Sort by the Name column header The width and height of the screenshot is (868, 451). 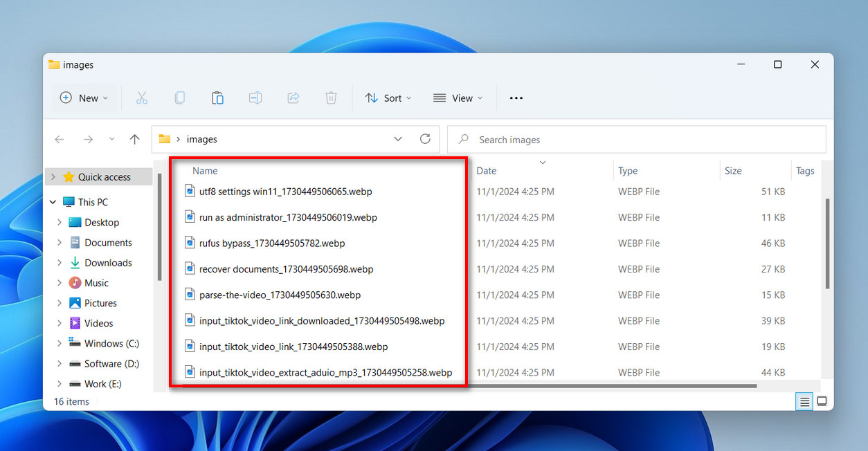point(205,171)
